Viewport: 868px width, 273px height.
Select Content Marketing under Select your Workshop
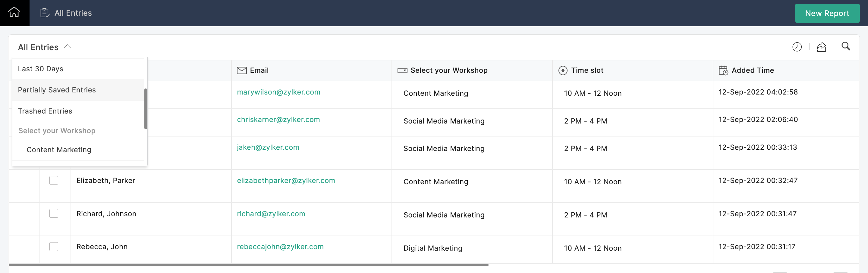click(x=59, y=150)
